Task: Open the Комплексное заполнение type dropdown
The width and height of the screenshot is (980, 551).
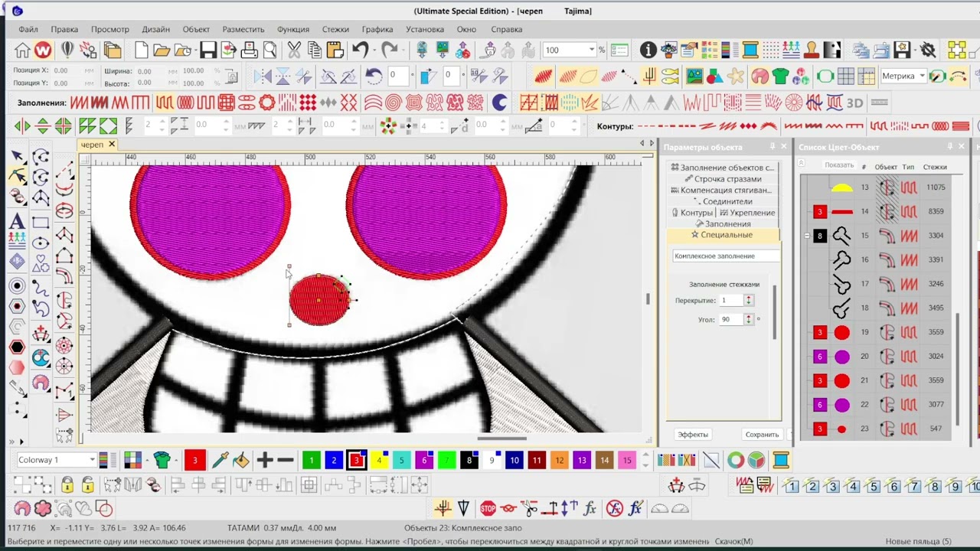Action: (726, 256)
